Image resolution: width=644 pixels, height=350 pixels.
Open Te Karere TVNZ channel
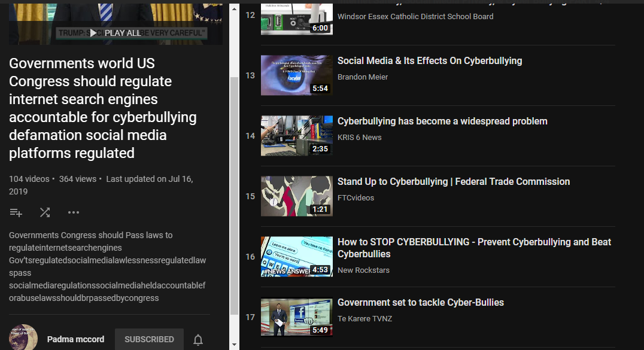[x=364, y=318]
